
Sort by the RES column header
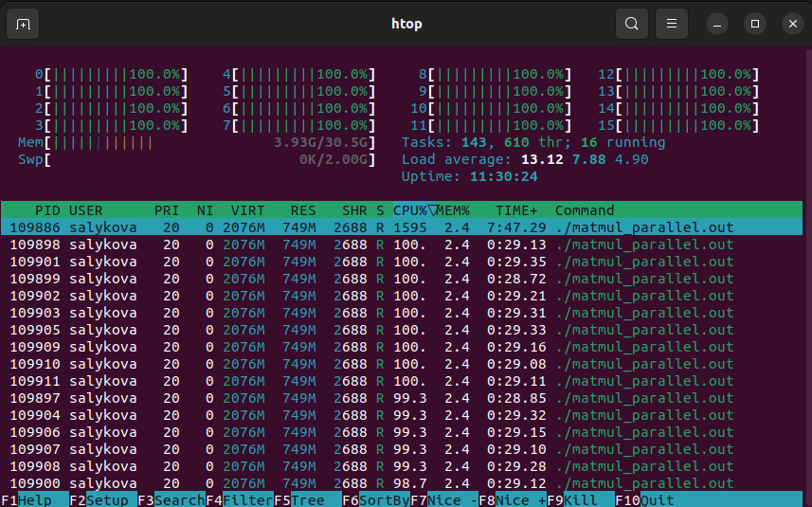point(303,210)
